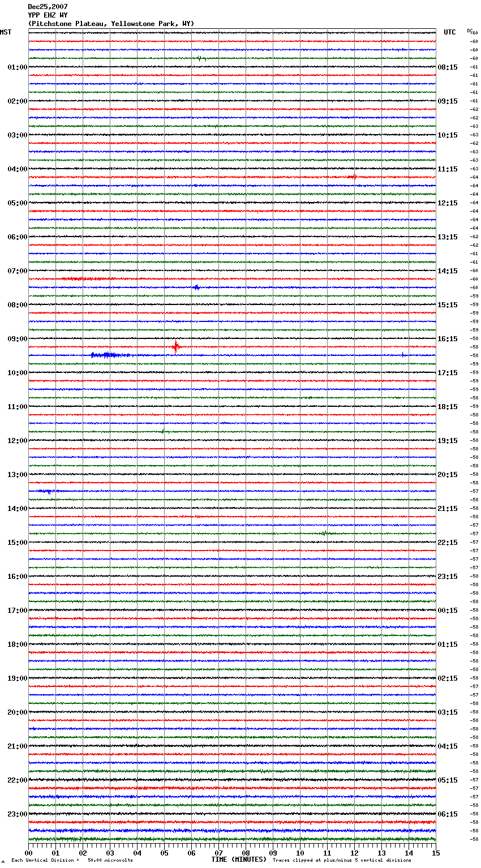Click the 18:15 UTC time label

(x=448, y=407)
